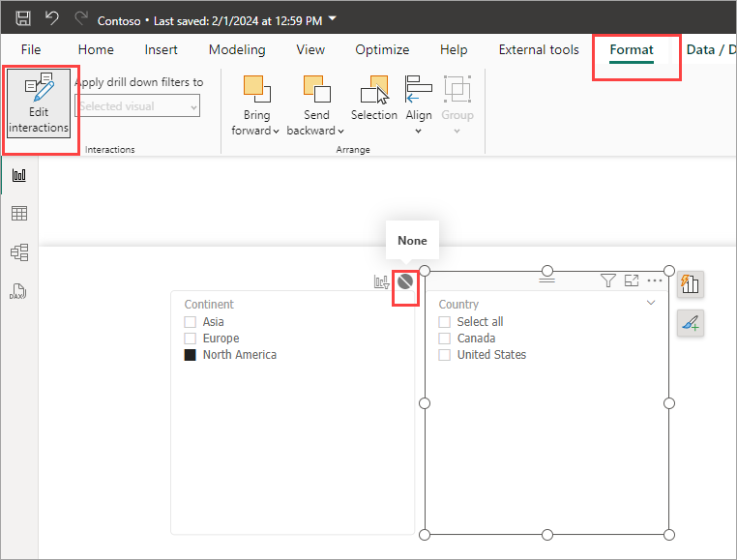Open the file name dropdown arrow
Image resolution: width=737 pixels, height=560 pixels.
coord(333,18)
